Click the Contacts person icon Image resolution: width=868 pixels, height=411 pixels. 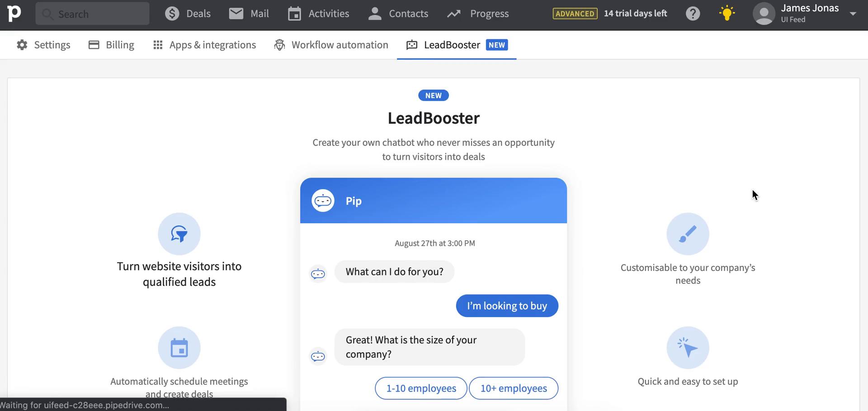coord(375,14)
